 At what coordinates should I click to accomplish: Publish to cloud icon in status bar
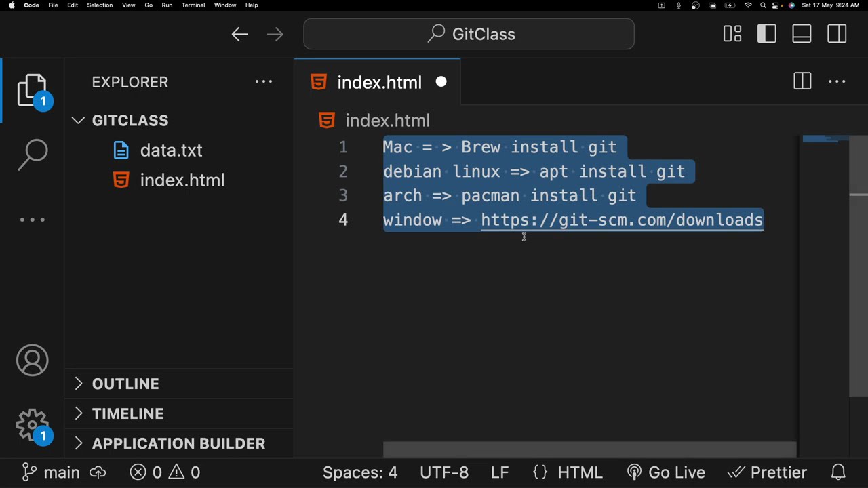click(x=98, y=472)
